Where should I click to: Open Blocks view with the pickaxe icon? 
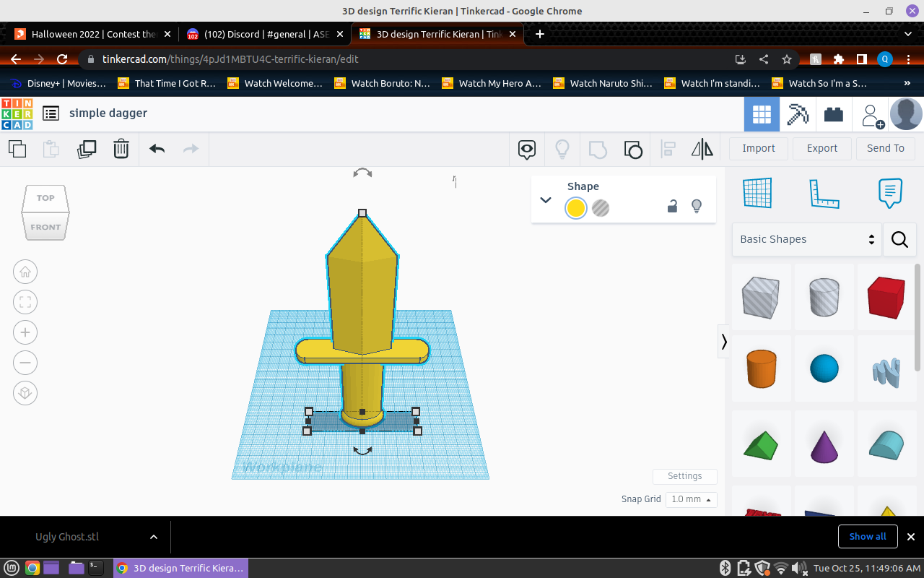pyautogui.click(x=798, y=113)
